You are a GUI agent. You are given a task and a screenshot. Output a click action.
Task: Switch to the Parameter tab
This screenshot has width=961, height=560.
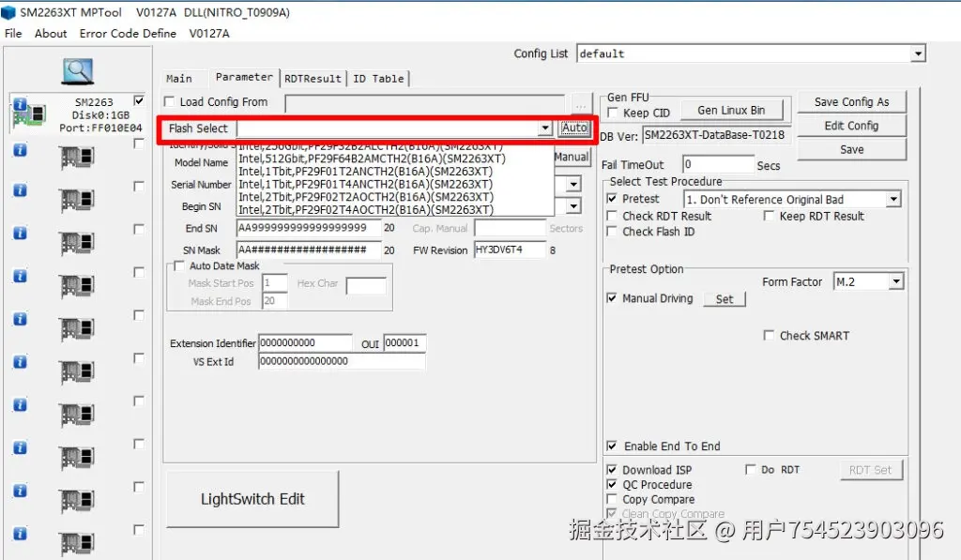click(244, 77)
